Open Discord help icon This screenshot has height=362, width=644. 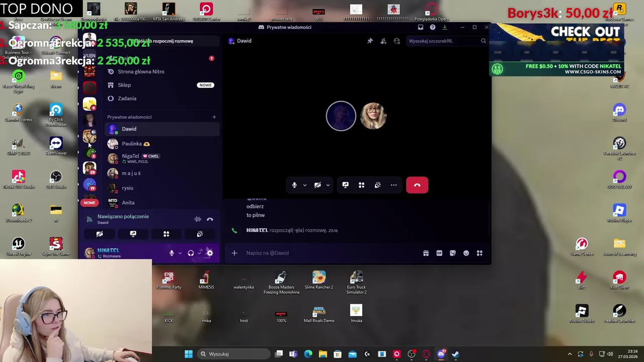(x=433, y=27)
